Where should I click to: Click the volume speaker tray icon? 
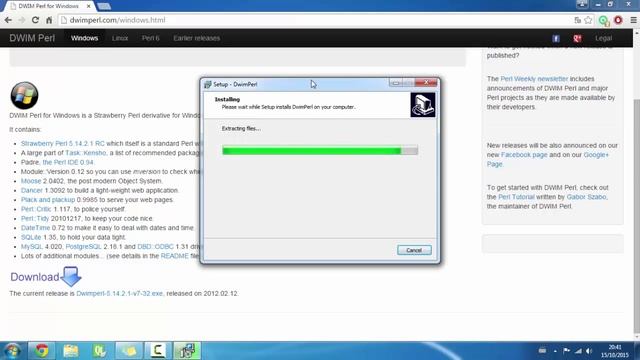(x=589, y=351)
